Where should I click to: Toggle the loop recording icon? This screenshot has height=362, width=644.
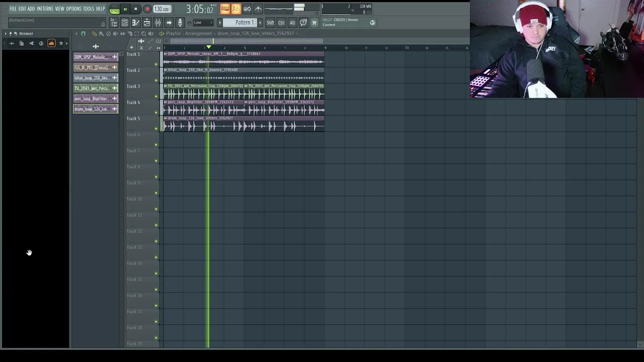point(247,9)
